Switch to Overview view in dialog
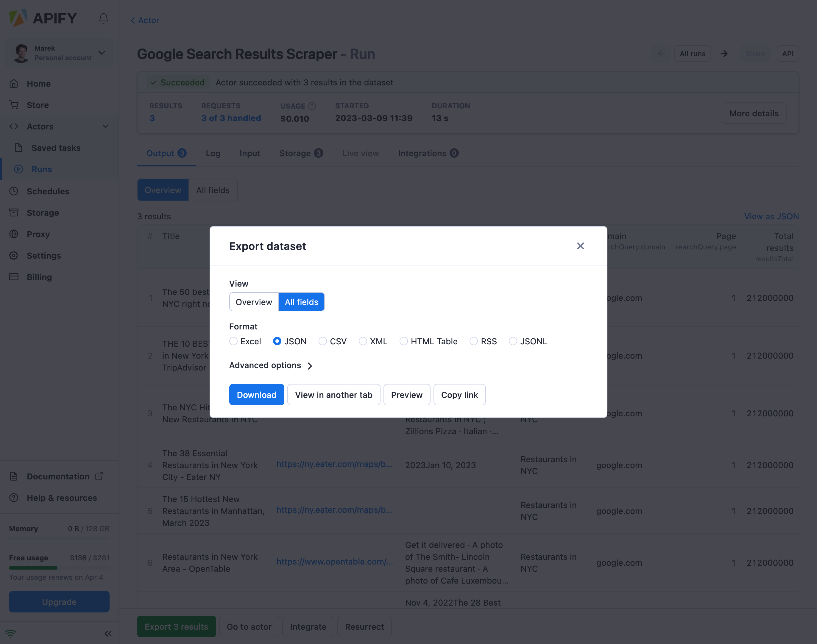Viewport: 817px width, 644px height. (253, 302)
